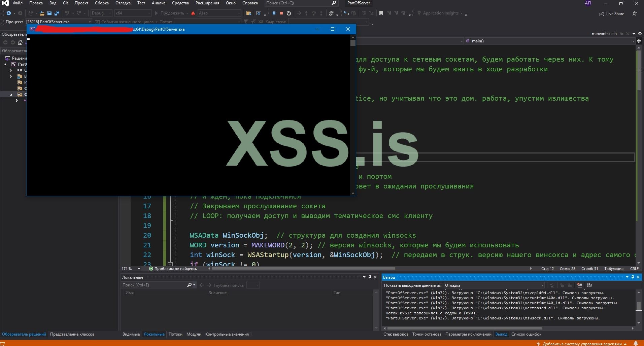Switch to the Список ошибок tab
644x346 pixels.
coord(526,334)
